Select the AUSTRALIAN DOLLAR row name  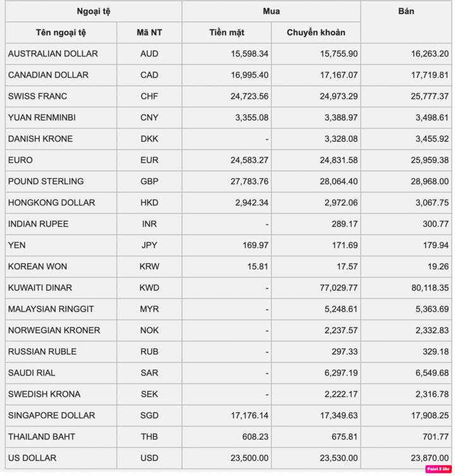pos(53,54)
